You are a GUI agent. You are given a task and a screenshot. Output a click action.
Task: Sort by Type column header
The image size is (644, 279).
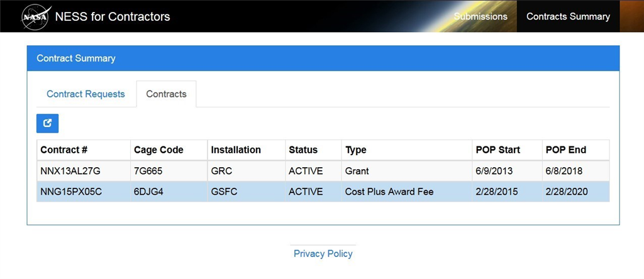(356, 150)
